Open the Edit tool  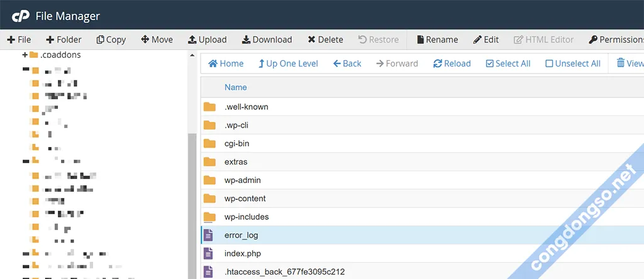click(x=486, y=40)
